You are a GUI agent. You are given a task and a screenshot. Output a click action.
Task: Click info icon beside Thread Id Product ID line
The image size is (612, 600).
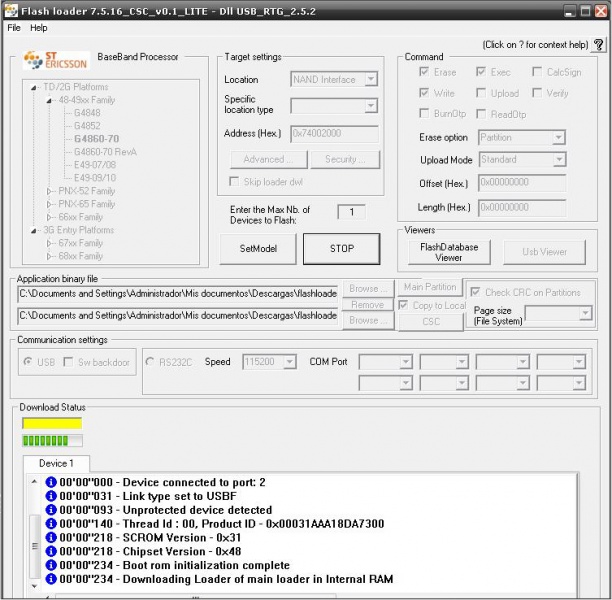(51, 523)
